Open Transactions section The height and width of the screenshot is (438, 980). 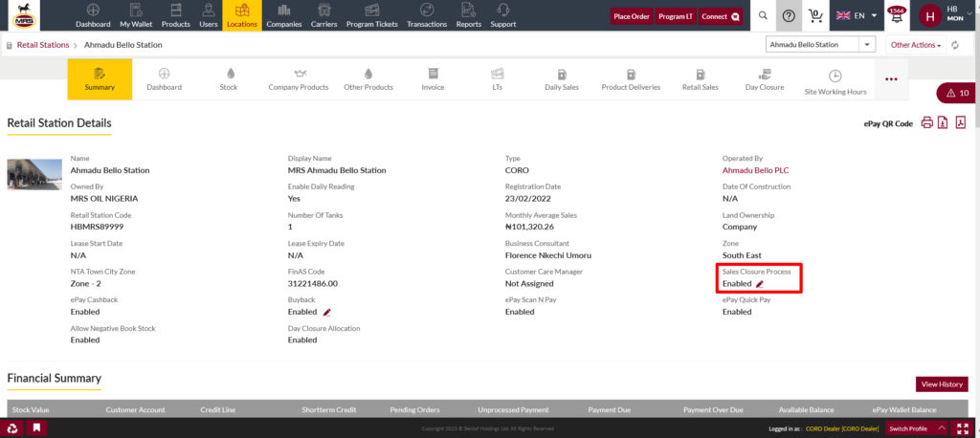coord(427,15)
